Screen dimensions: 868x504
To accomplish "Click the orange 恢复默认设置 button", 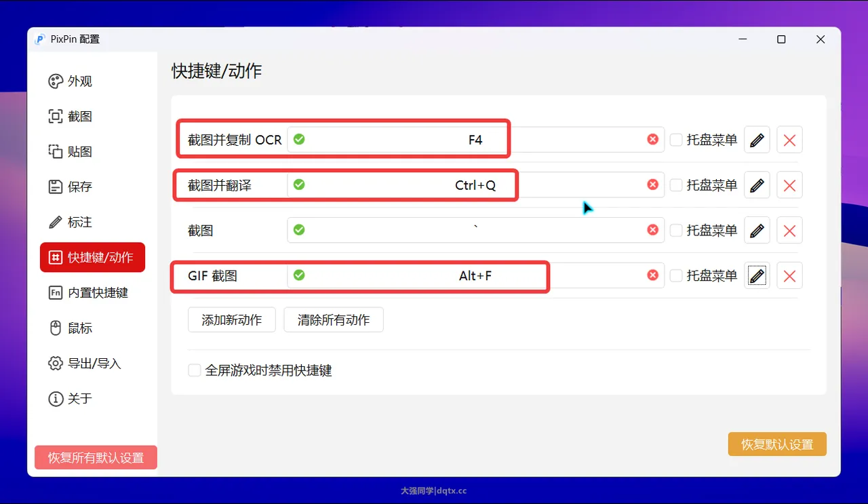I will [776, 444].
